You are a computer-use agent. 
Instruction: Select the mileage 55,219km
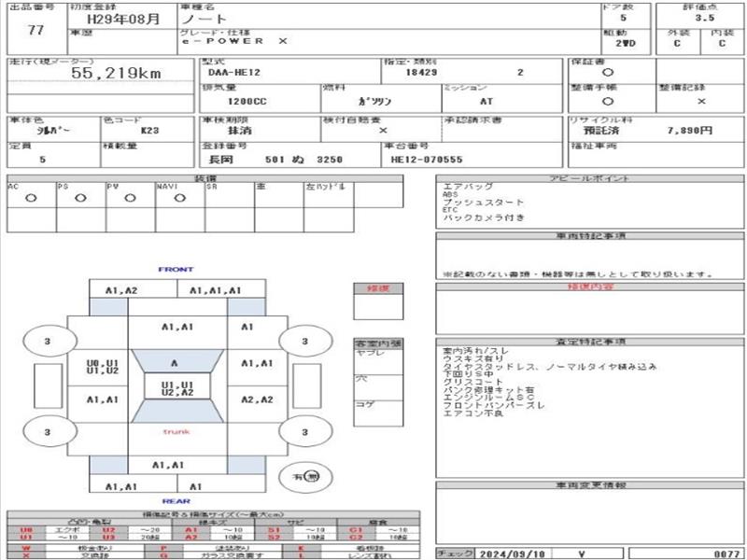coord(116,73)
